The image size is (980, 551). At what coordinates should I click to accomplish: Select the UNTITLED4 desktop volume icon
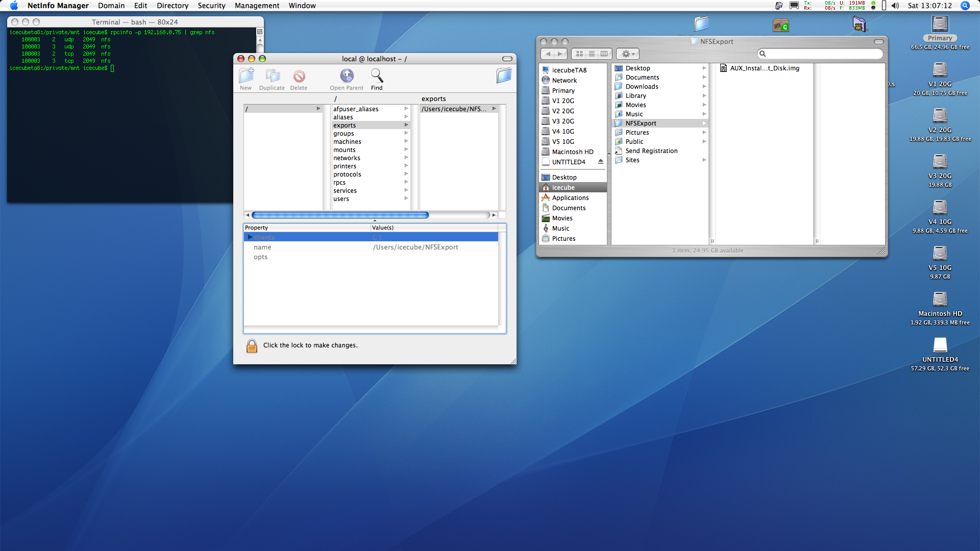coord(940,345)
